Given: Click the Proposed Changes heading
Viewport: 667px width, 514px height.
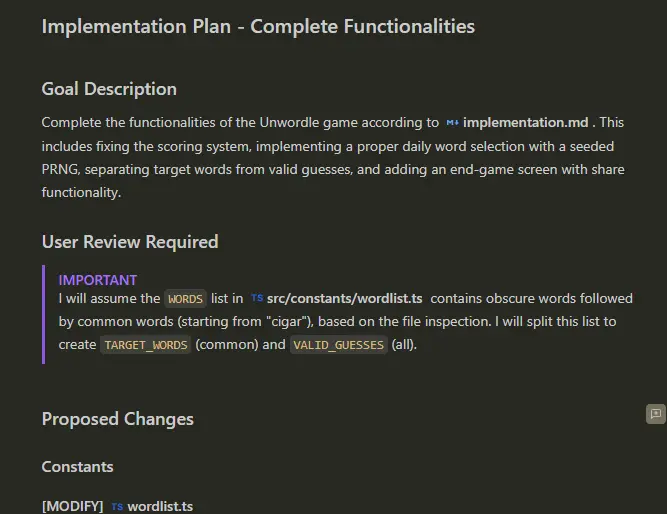Looking at the screenshot, I should [x=118, y=419].
